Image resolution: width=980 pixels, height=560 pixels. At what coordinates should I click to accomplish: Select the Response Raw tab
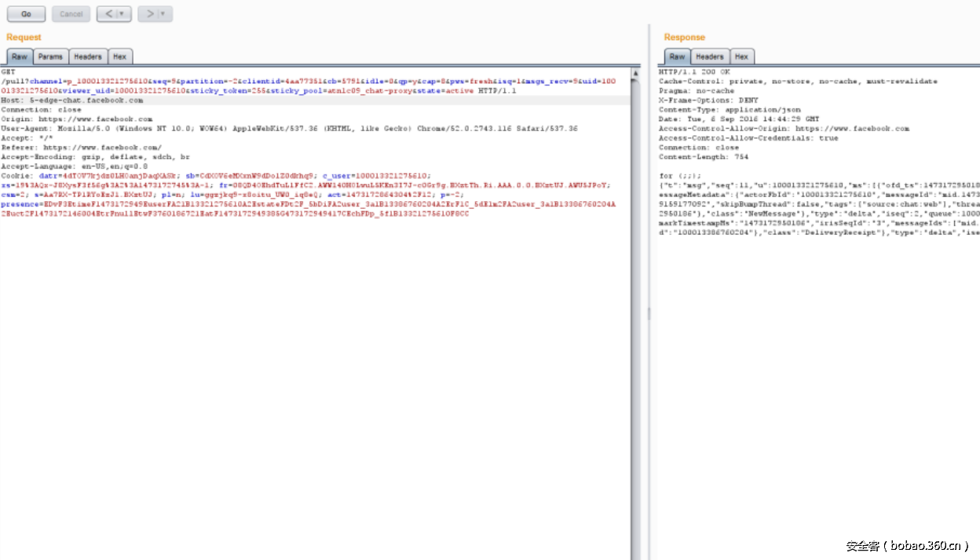677,57
